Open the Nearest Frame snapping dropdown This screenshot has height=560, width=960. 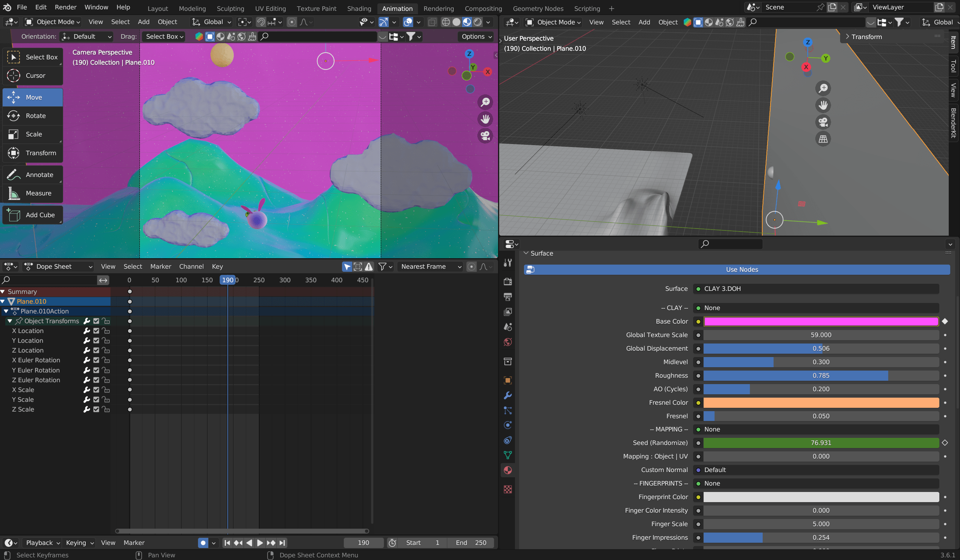[430, 266]
